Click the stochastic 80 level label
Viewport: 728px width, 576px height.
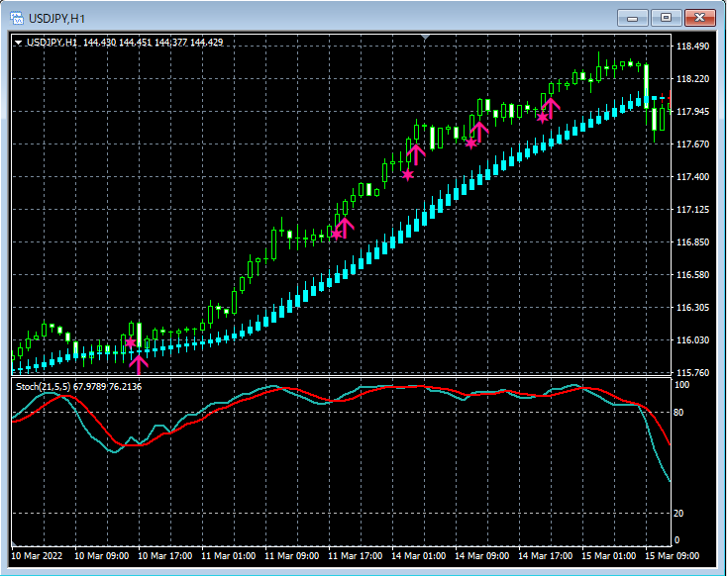pyautogui.click(x=678, y=413)
